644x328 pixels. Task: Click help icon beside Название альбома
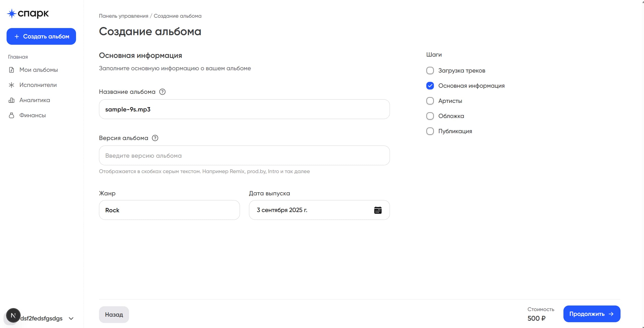[162, 92]
